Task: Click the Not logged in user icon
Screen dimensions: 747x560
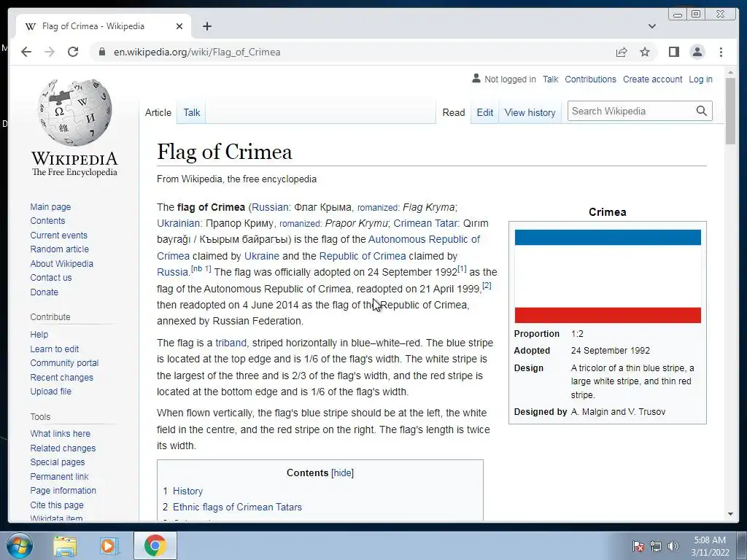Action: point(476,79)
